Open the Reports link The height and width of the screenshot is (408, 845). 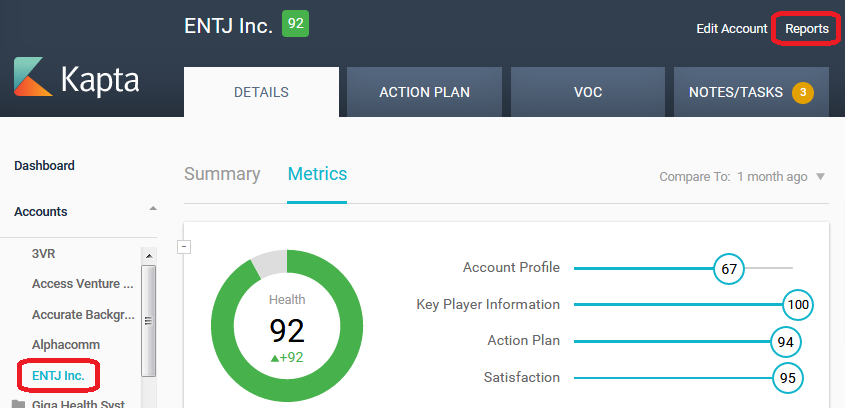click(807, 29)
